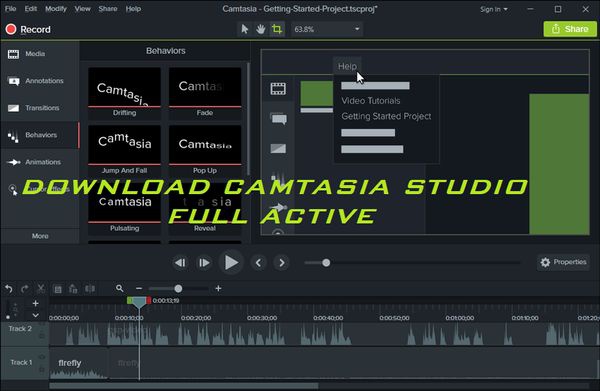This screenshot has width=600, height=391.
Task: Click the Redo arrow icon
Action: 25,289
